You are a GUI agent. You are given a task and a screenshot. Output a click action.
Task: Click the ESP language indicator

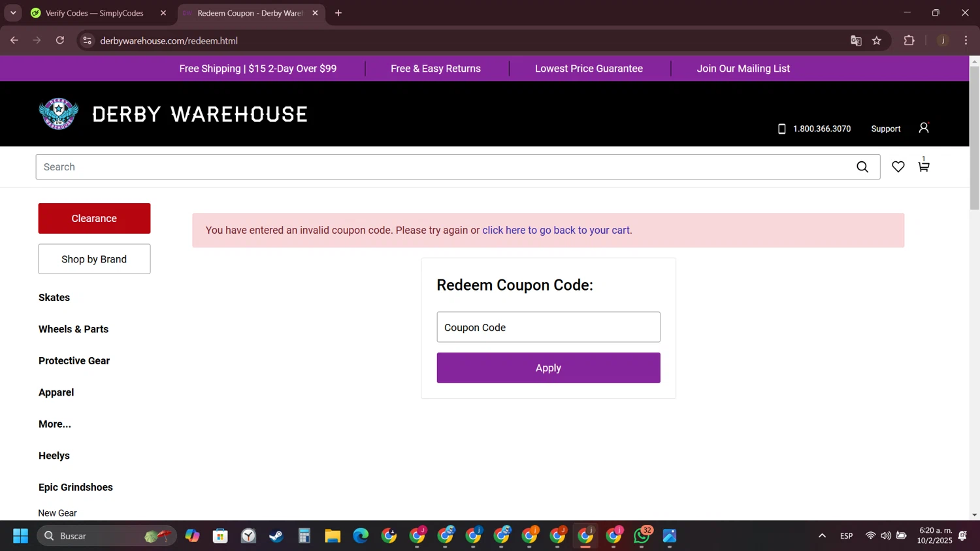pyautogui.click(x=847, y=536)
